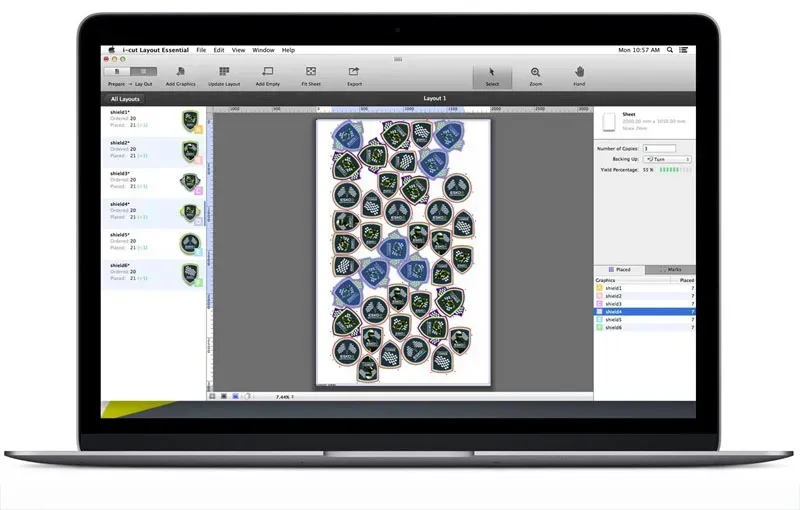Switch to Lay Out mode toggle
The height and width of the screenshot is (510, 800).
click(144, 72)
